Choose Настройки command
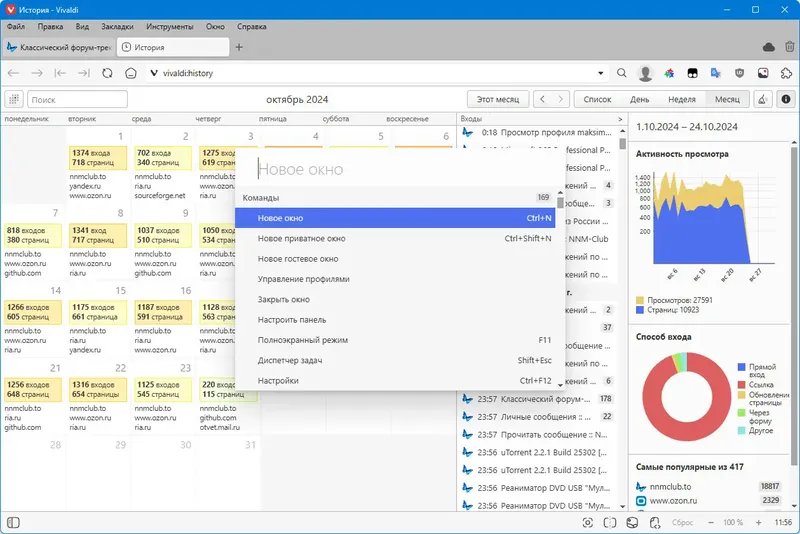The width and height of the screenshot is (800, 534). pyautogui.click(x=395, y=380)
